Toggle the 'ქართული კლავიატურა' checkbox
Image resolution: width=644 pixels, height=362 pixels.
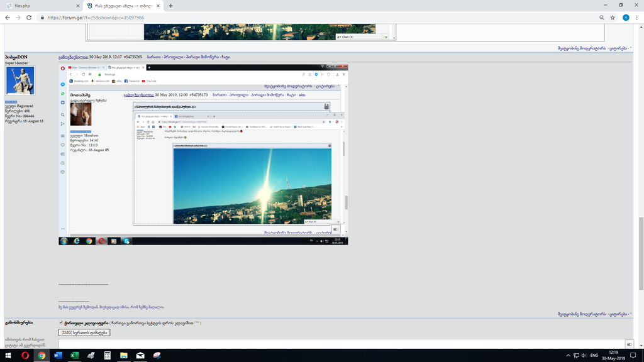(61, 322)
